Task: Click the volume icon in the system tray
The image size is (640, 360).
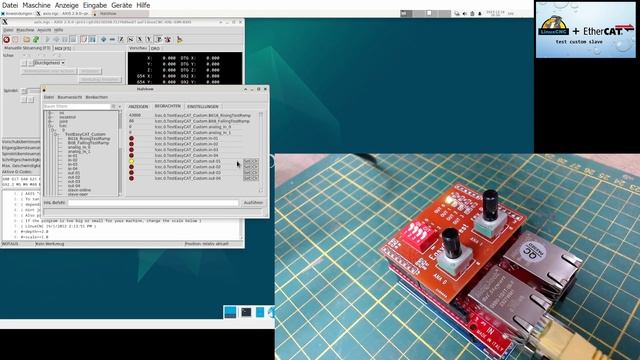Action: 464,13
